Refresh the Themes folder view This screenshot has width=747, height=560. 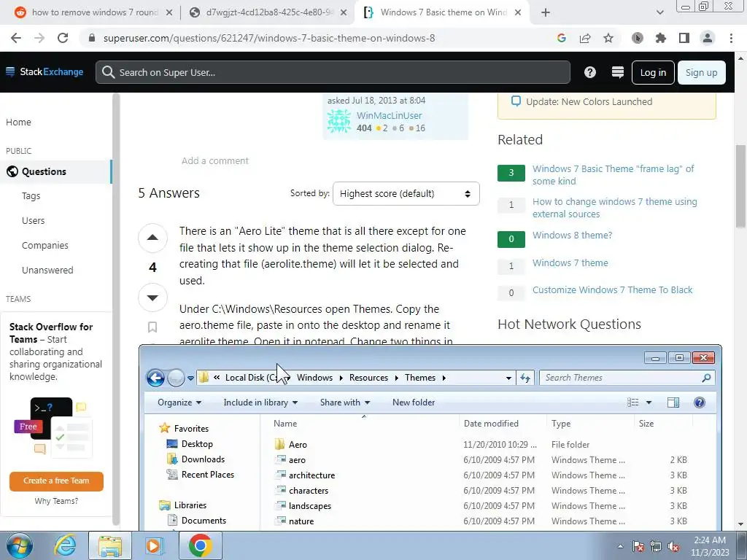tap(525, 378)
